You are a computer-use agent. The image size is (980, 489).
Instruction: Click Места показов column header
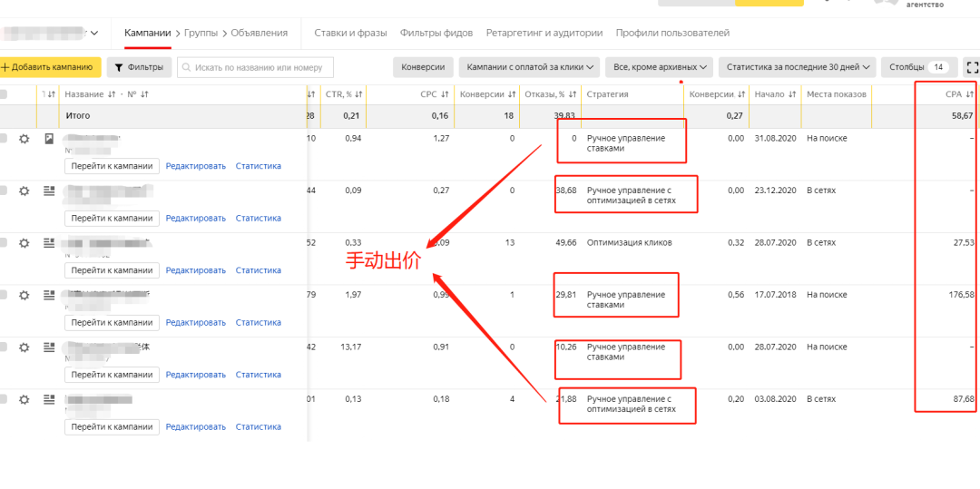click(x=837, y=94)
